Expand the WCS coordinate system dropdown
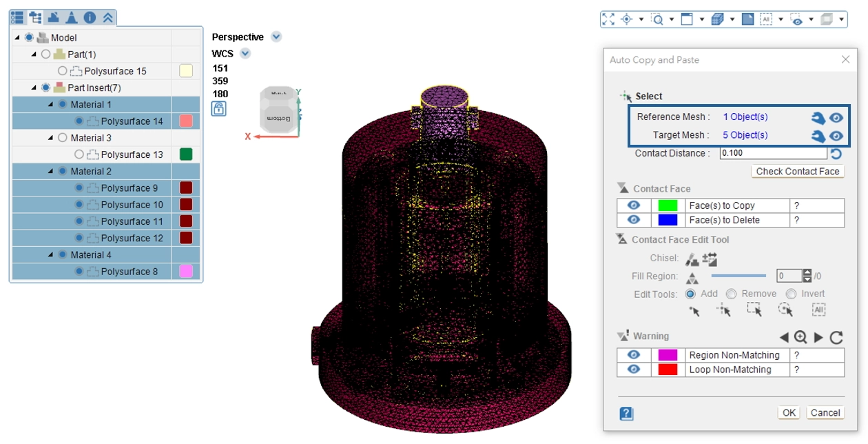This screenshot has height=444, width=868. (x=245, y=53)
